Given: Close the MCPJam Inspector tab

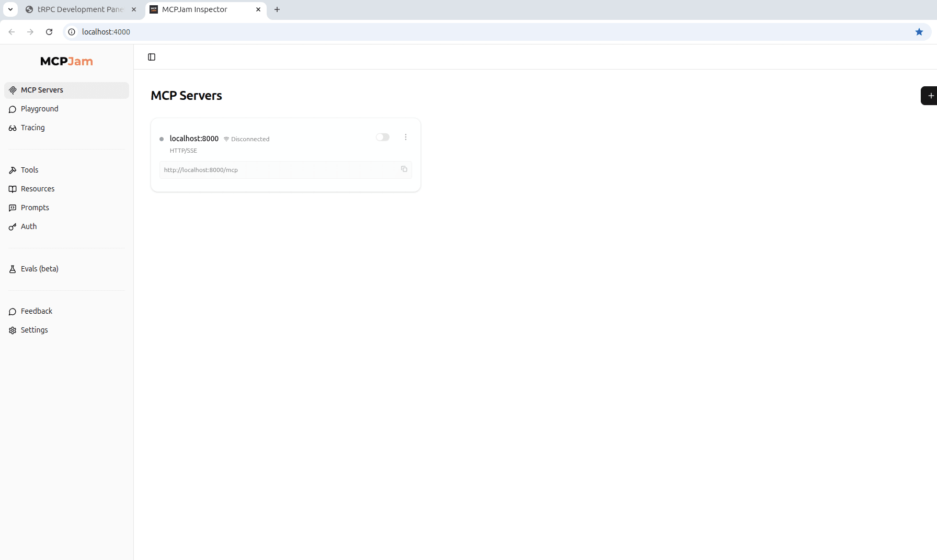Looking at the screenshot, I should click(x=258, y=9).
